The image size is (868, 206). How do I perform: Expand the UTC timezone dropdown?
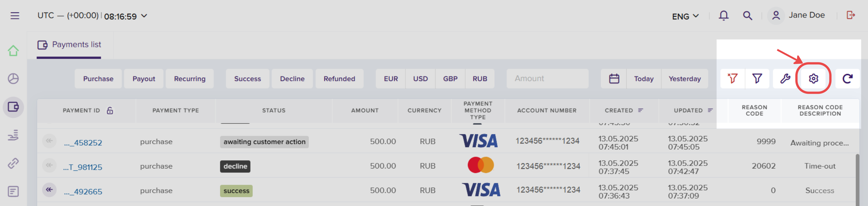(144, 16)
